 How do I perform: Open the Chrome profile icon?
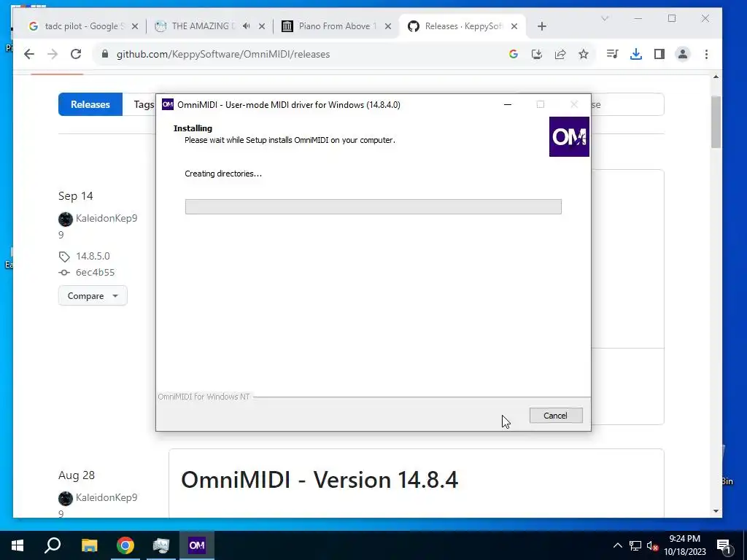tap(683, 54)
